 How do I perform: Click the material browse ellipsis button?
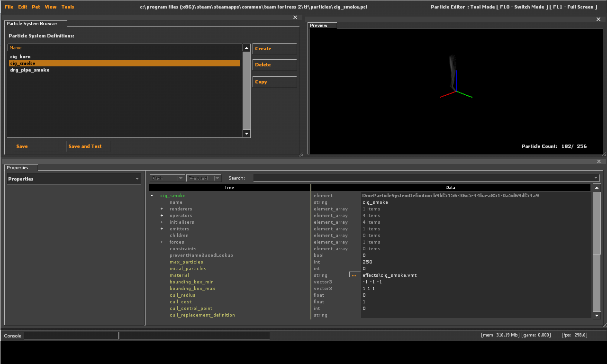tap(353, 275)
